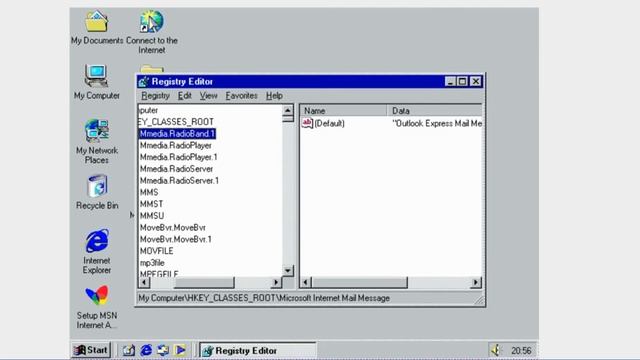Minimize the Registry Editor window
The image size is (640, 360).
click(x=450, y=82)
